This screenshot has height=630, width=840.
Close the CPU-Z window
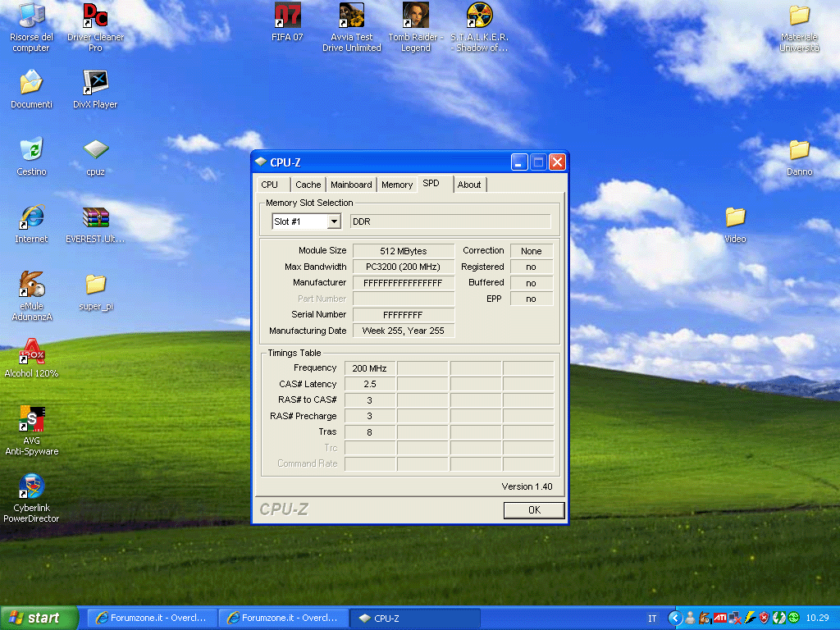[557, 162]
